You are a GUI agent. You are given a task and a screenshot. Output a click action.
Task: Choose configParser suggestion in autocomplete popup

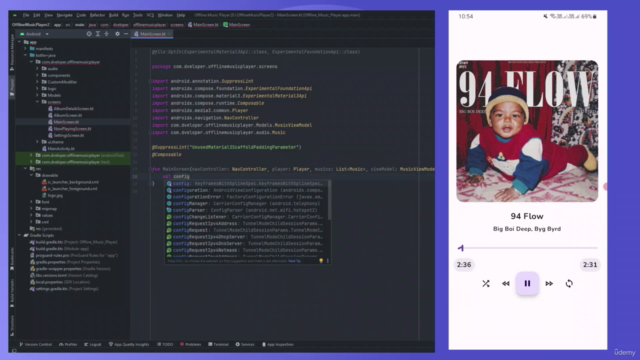(246, 210)
